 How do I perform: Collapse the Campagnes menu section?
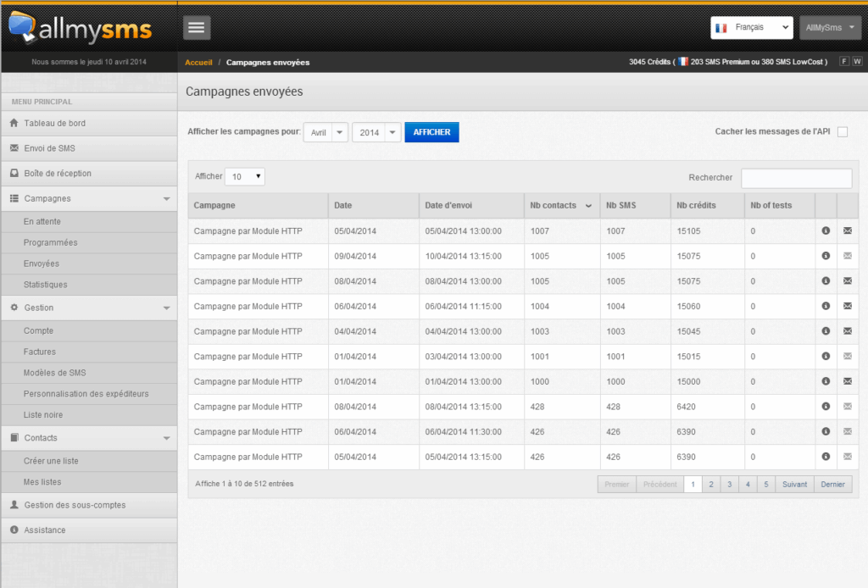point(89,198)
